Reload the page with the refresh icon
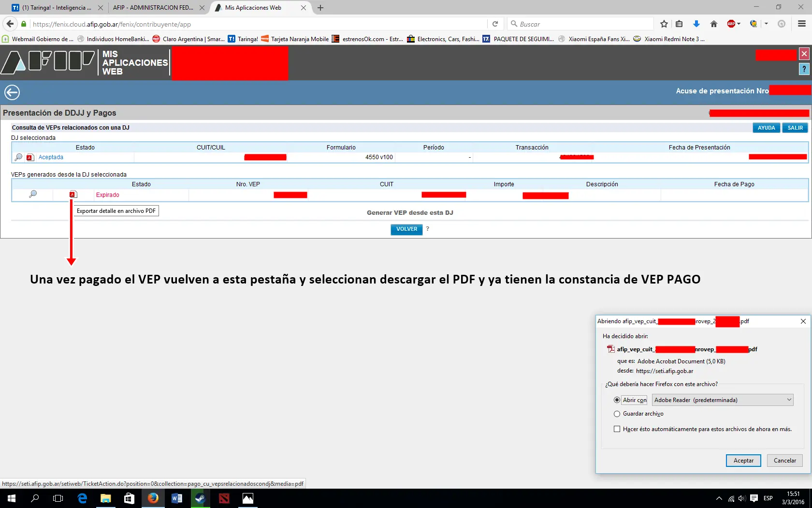This screenshot has height=508, width=812. click(x=495, y=24)
